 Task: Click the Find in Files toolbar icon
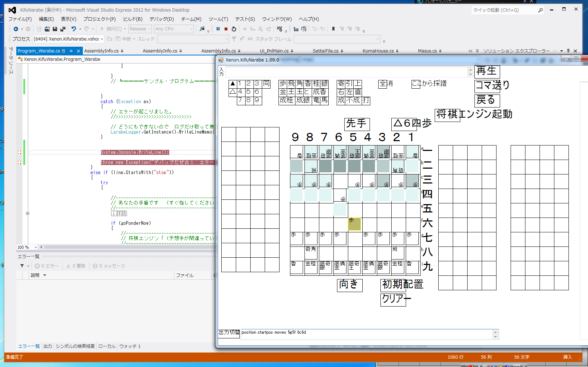pos(202,29)
